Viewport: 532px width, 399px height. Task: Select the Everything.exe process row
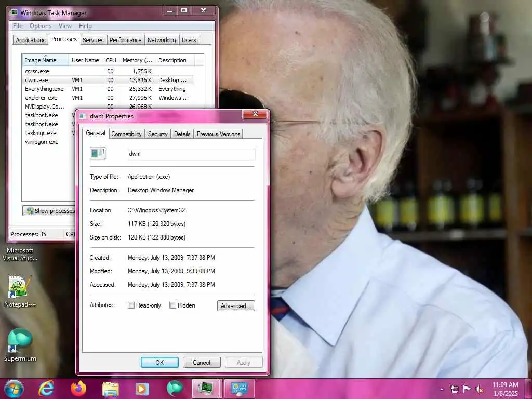pos(109,89)
